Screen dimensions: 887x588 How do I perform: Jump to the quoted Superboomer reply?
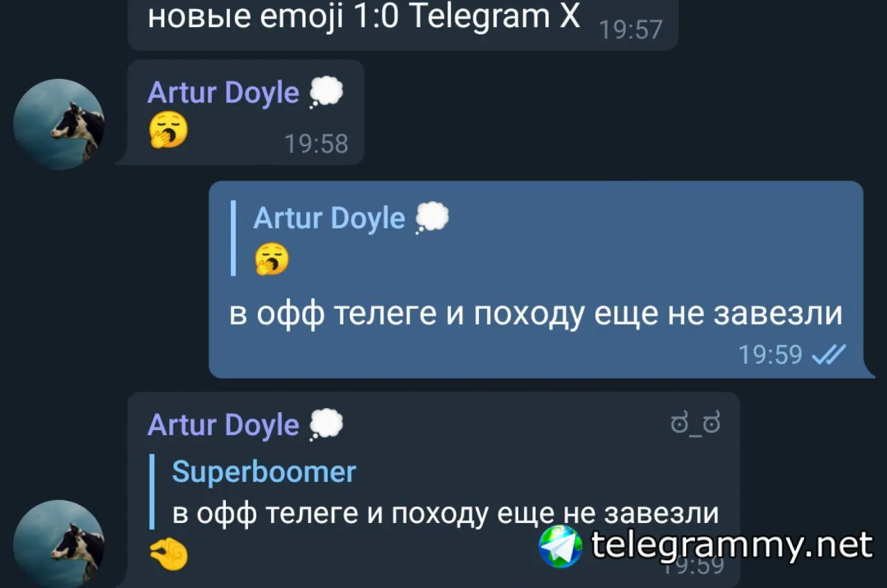[435, 492]
